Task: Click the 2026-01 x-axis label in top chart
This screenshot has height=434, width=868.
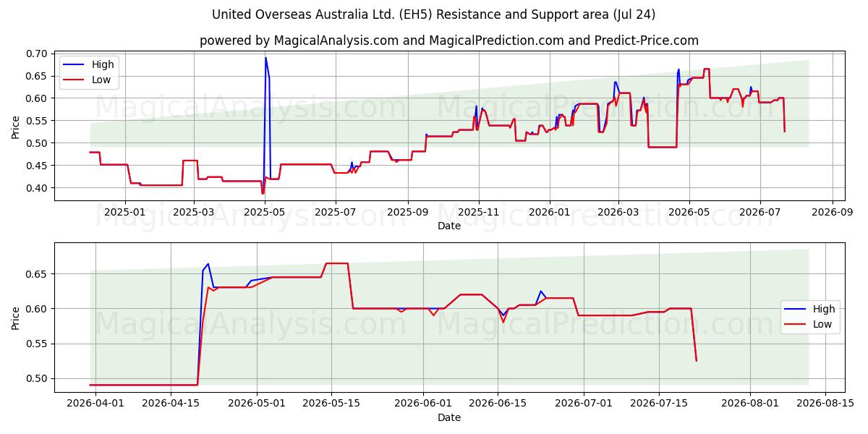Action: pos(549,212)
